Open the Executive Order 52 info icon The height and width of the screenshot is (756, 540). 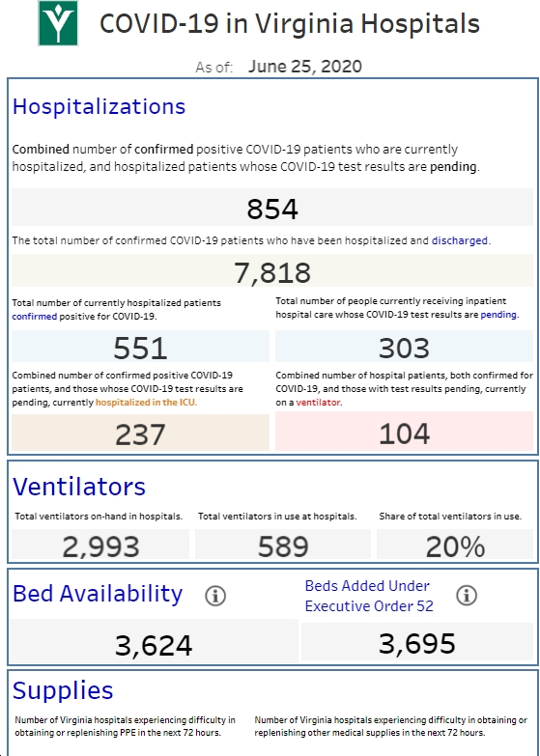click(467, 595)
